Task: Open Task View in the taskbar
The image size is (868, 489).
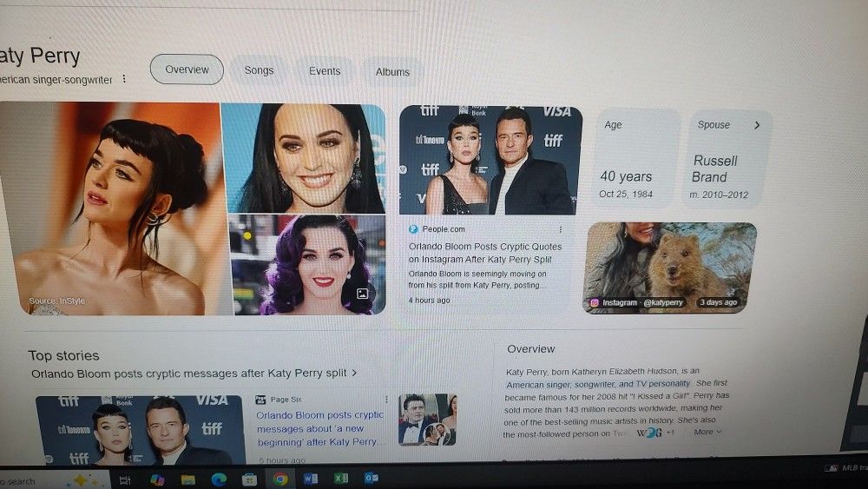Action: [124, 480]
